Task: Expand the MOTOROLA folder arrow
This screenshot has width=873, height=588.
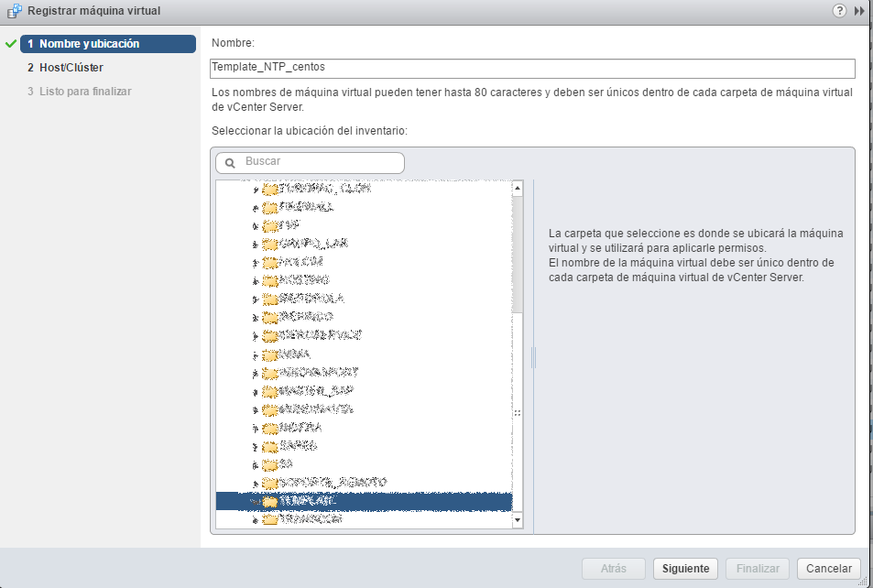Action: coord(255,299)
